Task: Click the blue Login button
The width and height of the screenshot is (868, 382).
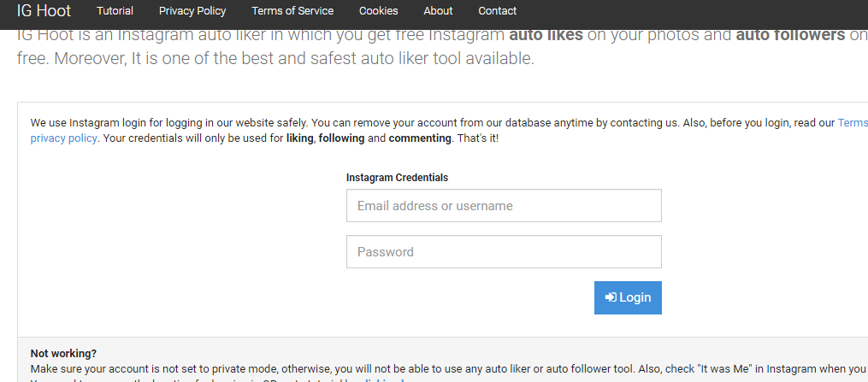Action: click(x=628, y=297)
